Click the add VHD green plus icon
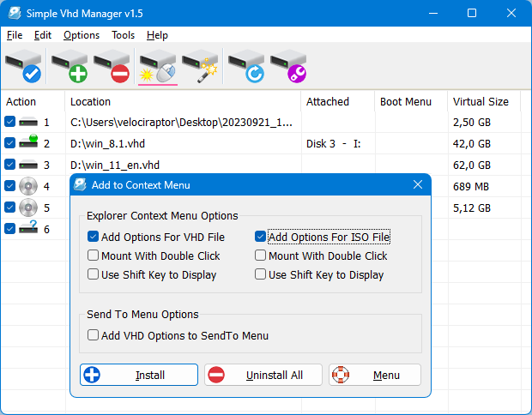Screen dimensions: 532x415 pos(69,67)
